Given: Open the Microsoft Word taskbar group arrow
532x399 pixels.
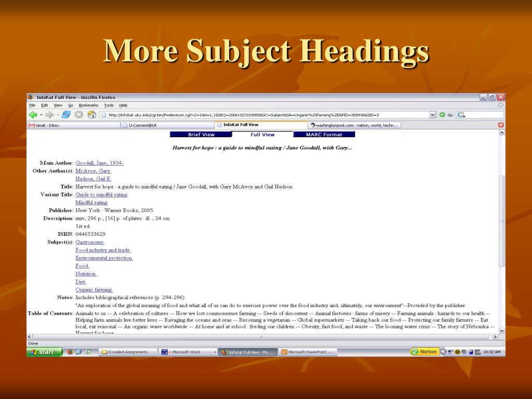Looking at the screenshot, I should [x=215, y=352].
